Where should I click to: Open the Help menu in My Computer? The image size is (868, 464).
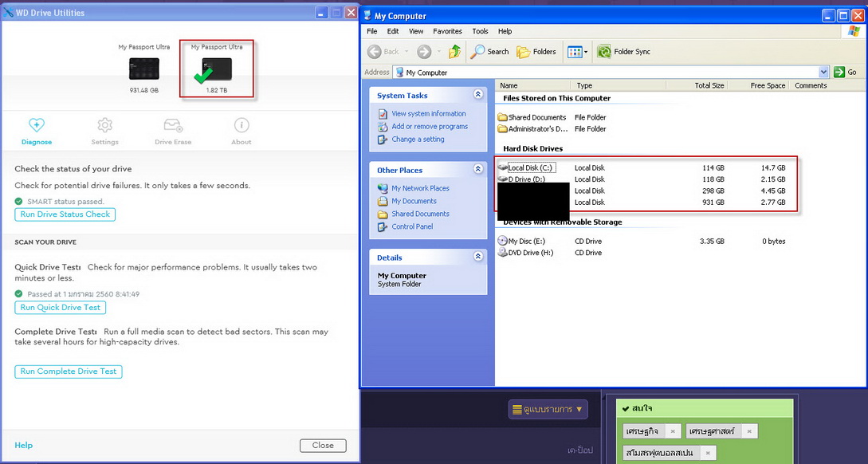(x=505, y=32)
